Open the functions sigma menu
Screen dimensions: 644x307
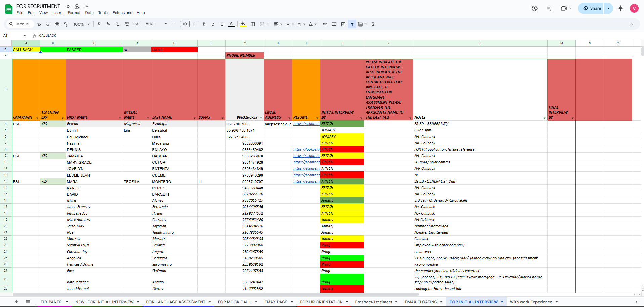pyautogui.click(x=373, y=24)
